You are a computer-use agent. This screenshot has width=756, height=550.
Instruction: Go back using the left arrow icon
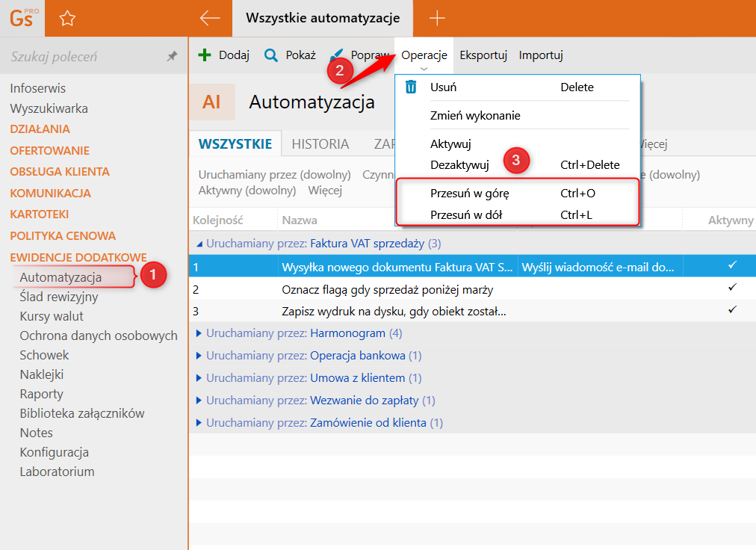(x=210, y=19)
